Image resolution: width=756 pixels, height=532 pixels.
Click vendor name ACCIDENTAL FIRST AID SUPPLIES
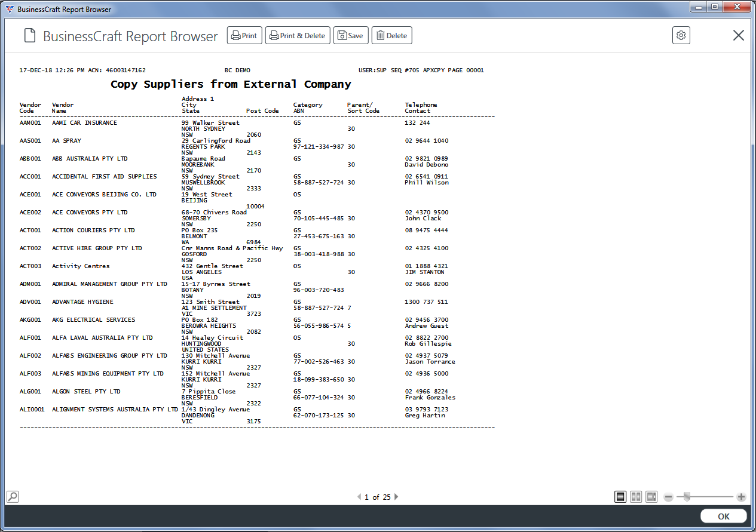point(105,177)
